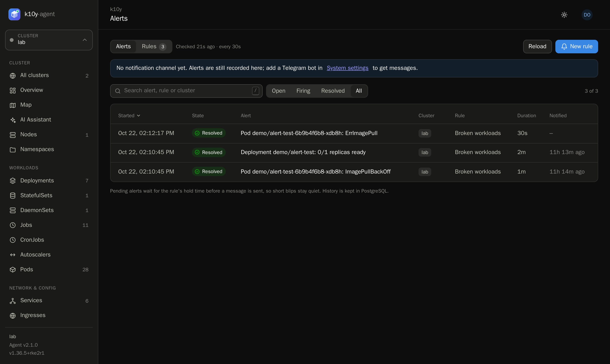Sort by the Started column header

click(x=129, y=116)
